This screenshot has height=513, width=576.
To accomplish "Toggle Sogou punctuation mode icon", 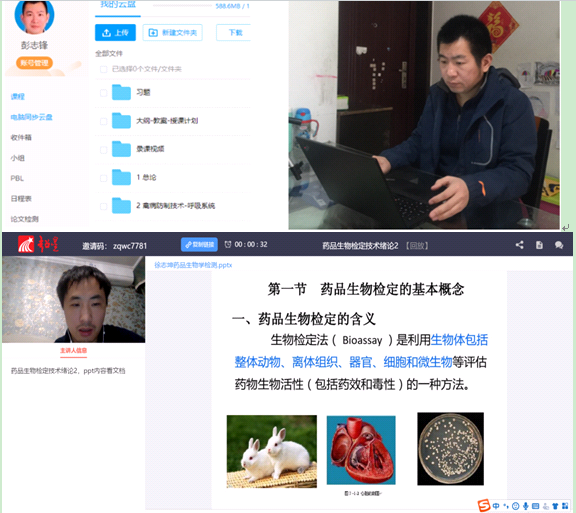I will (506, 506).
